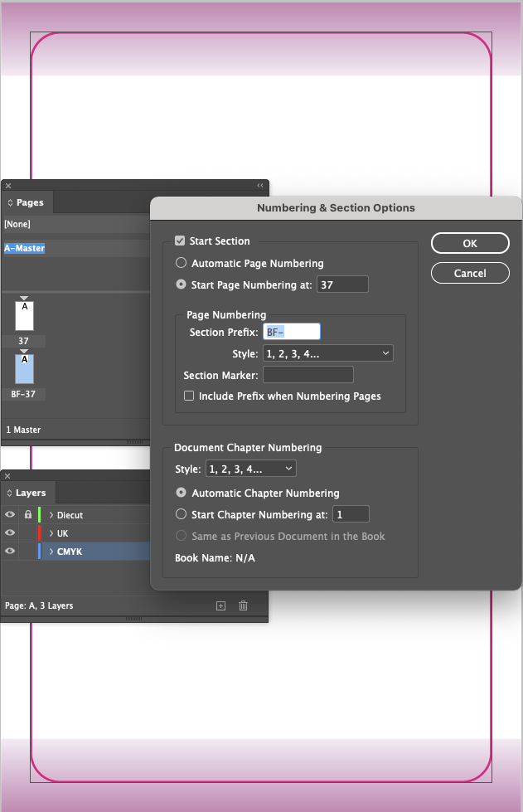Screen dimensions: 523x812
Task: Select Start Chapter Numbering at option
Action: 181,514
